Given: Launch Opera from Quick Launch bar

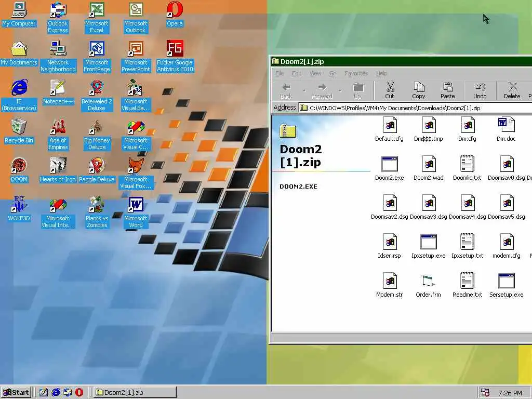Looking at the screenshot, I should [x=79, y=392].
